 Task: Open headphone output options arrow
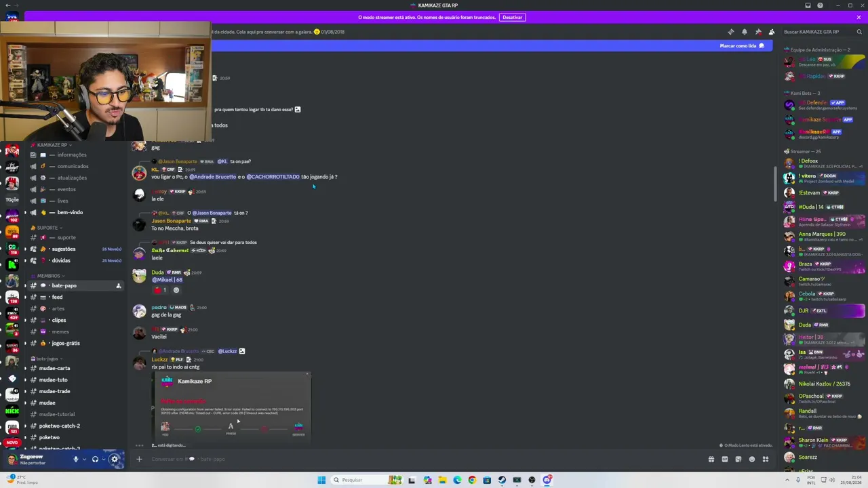point(104,460)
